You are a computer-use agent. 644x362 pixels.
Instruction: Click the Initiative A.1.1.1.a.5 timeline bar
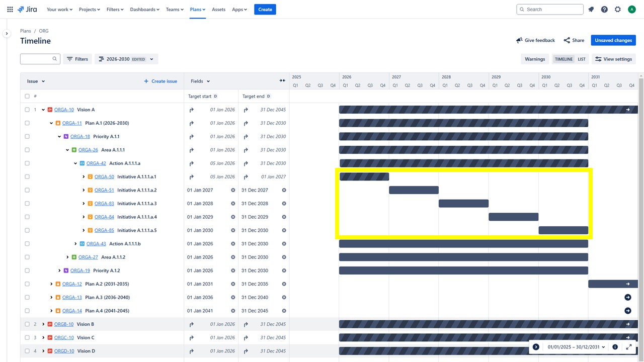tap(563, 230)
